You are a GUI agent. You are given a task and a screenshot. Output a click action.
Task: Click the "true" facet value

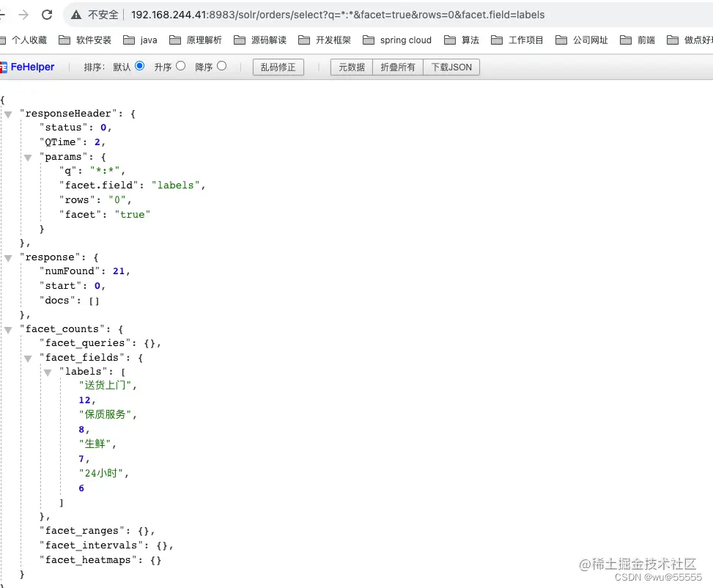tap(133, 215)
